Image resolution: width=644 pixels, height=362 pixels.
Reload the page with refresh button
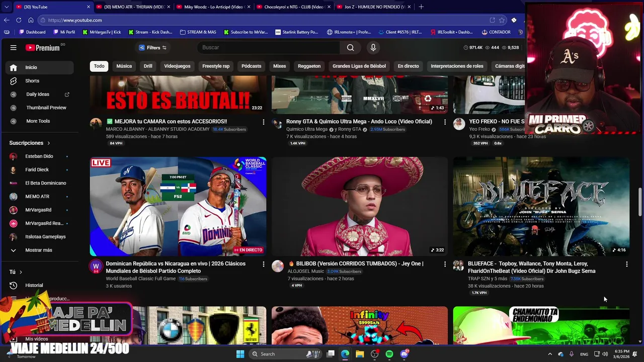tap(19, 20)
